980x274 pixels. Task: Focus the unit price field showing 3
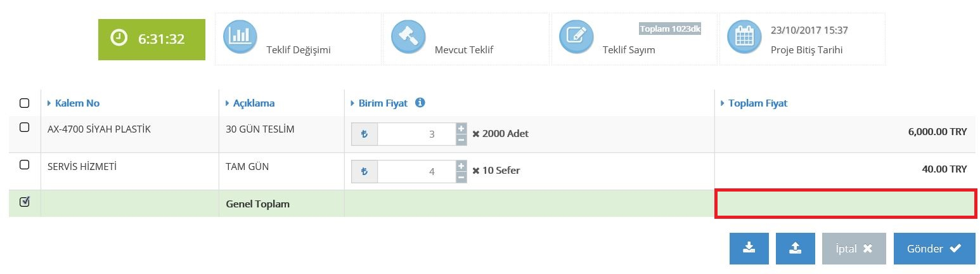coord(416,134)
